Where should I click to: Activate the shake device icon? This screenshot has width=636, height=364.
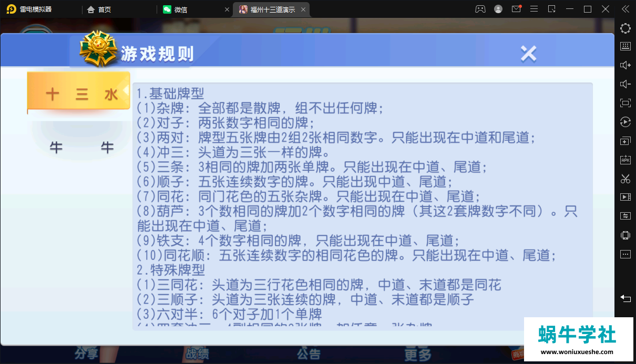tap(625, 235)
